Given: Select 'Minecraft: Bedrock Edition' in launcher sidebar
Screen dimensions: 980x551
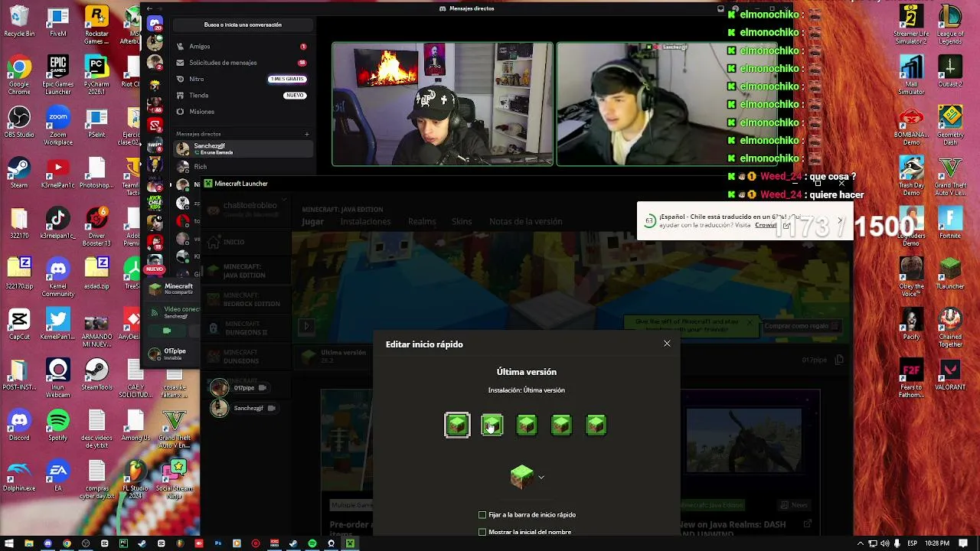Looking at the screenshot, I should click(246, 299).
